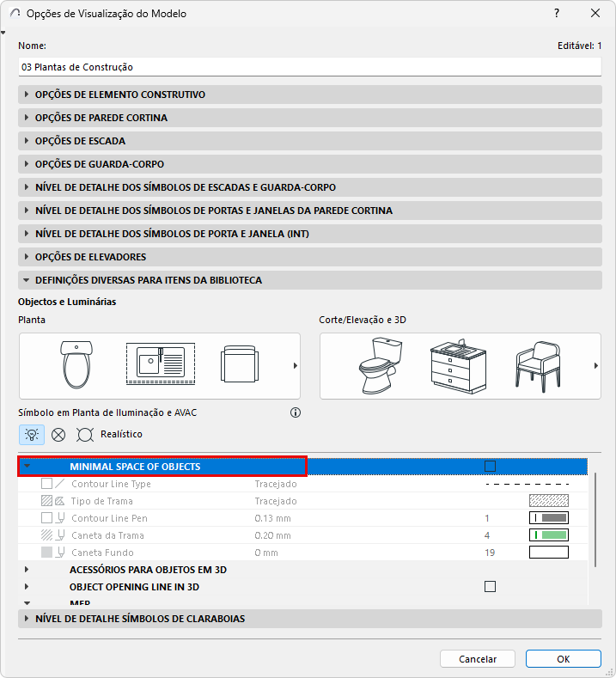Select the 3D toilet thumbnail
The height and width of the screenshot is (678, 616).
[381, 365]
